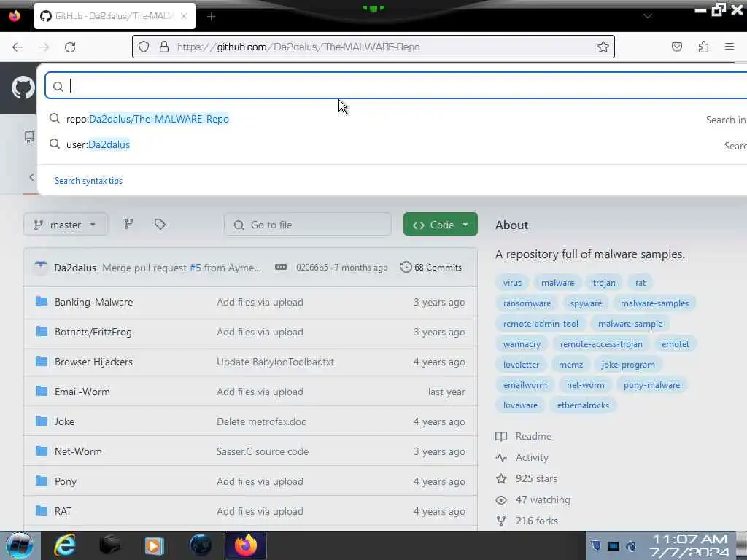Viewport: 747px width, 560px height.
Task: View the 47 watching list
Action: 533,500
